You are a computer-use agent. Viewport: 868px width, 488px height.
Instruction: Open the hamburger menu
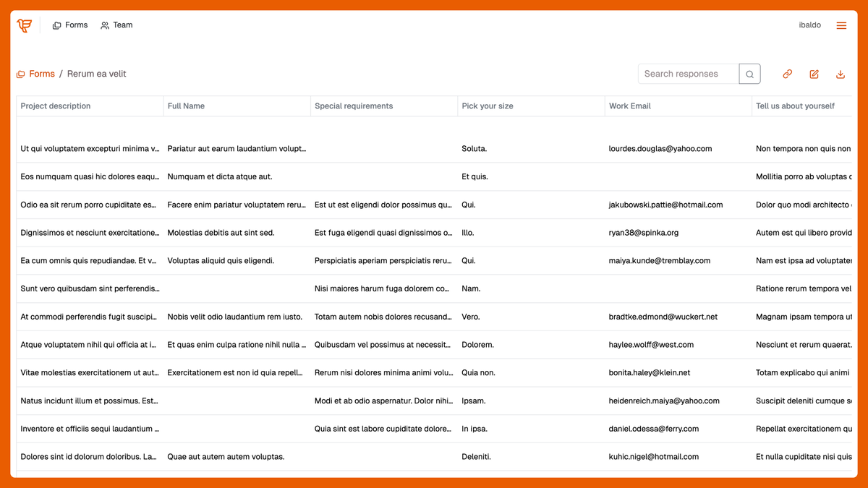click(x=841, y=25)
